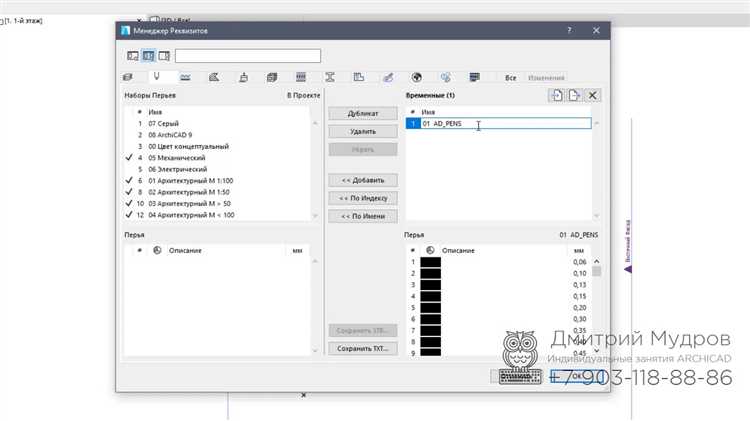This screenshot has height=421, width=750.
Task: Click the import attribute file icon
Action: [x=574, y=95]
